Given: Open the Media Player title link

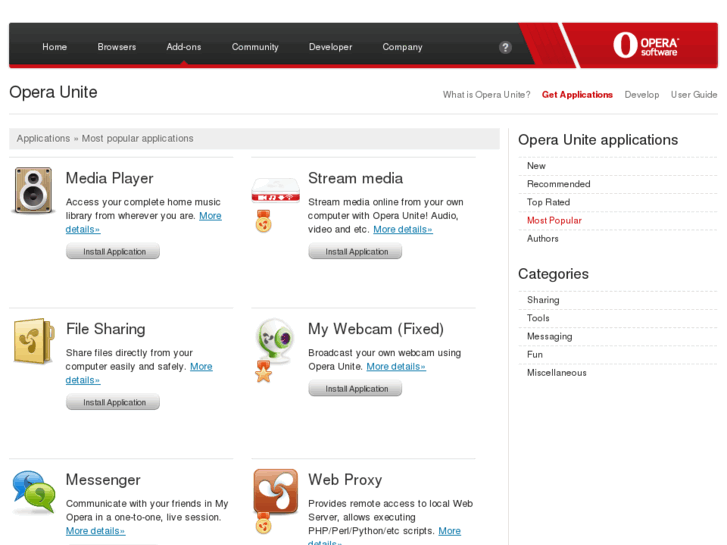Looking at the screenshot, I should 109,178.
